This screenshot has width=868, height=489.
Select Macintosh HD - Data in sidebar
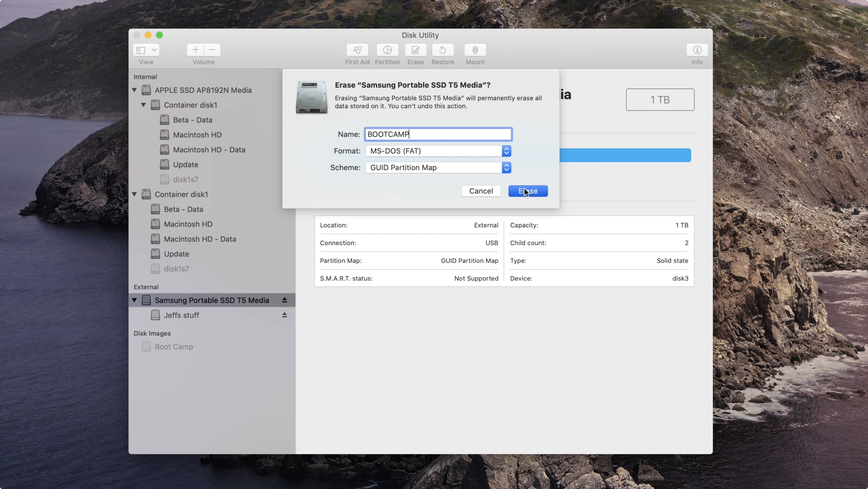tap(209, 149)
